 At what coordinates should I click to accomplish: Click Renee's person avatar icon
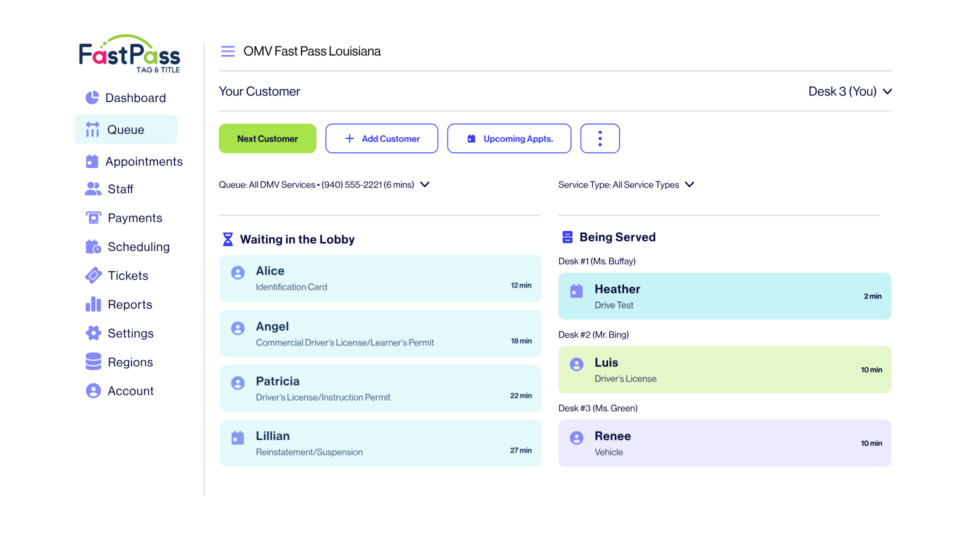(x=577, y=438)
